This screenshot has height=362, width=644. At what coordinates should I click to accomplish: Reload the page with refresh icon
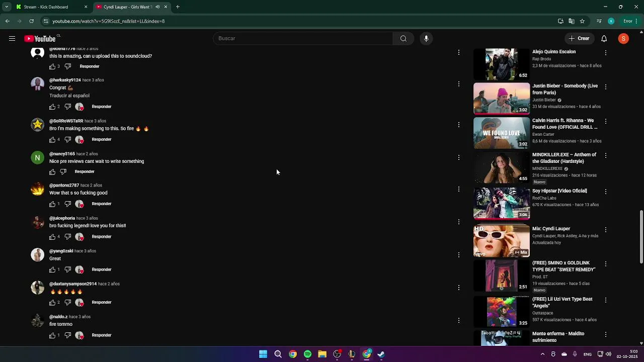31,21
